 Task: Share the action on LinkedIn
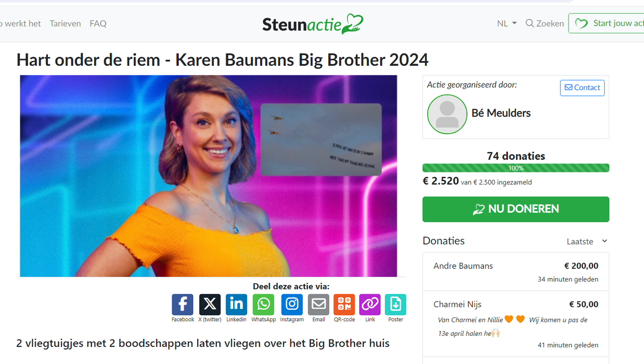point(236,304)
